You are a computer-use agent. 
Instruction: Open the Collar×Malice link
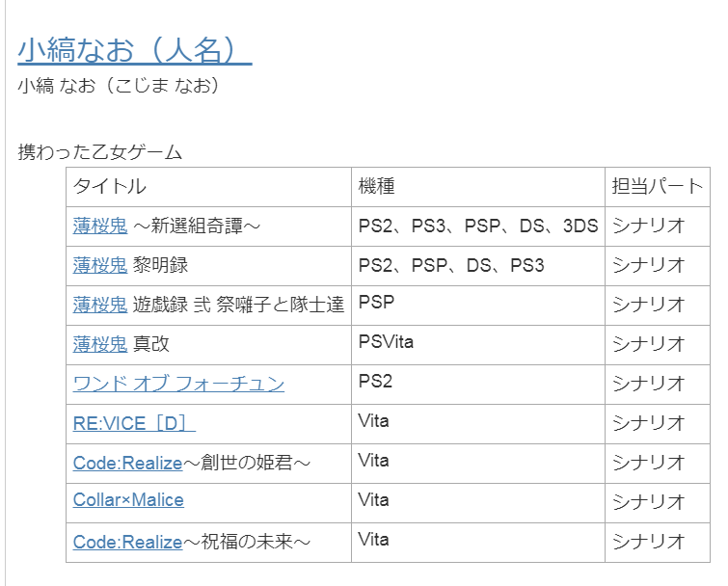(128, 500)
